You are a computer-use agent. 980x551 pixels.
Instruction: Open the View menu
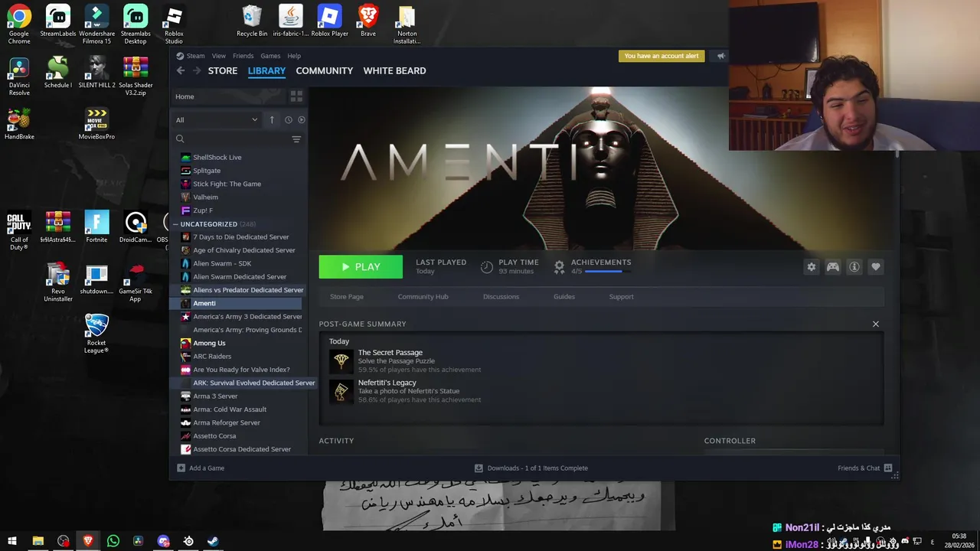pos(219,56)
